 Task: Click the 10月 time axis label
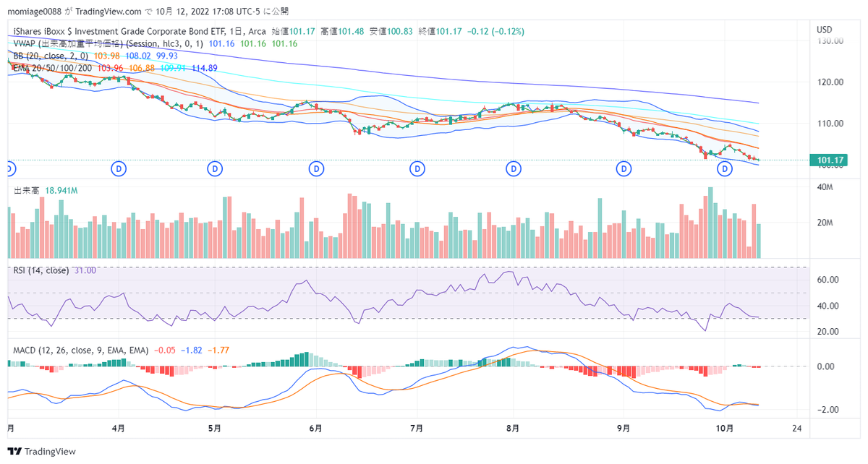click(724, 428)
